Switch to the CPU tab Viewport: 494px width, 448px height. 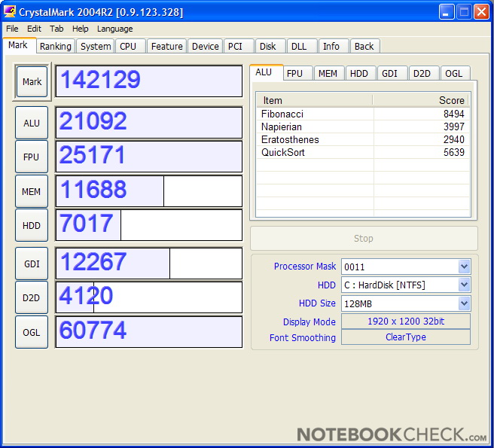pos(130,47)
